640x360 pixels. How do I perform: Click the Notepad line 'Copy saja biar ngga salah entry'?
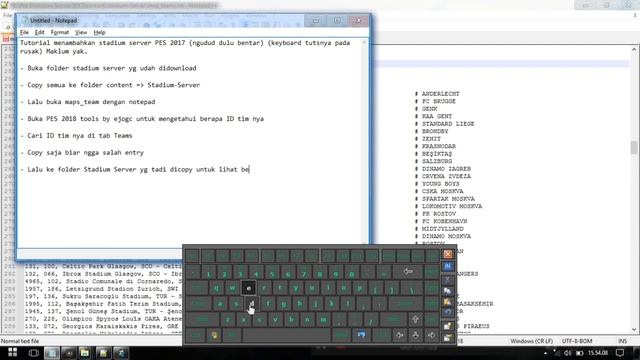pos(82,153)
